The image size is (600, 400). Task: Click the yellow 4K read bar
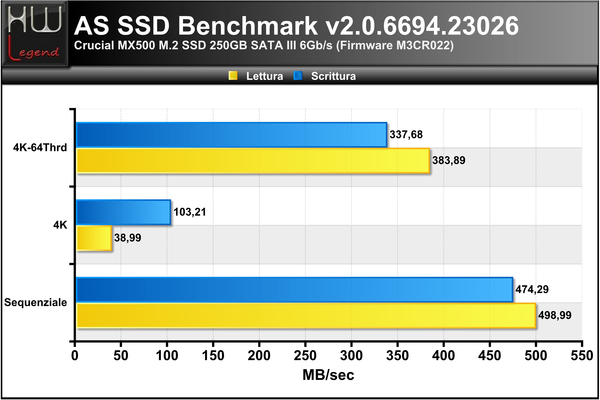pyautogui.click(x=94, y=238)
